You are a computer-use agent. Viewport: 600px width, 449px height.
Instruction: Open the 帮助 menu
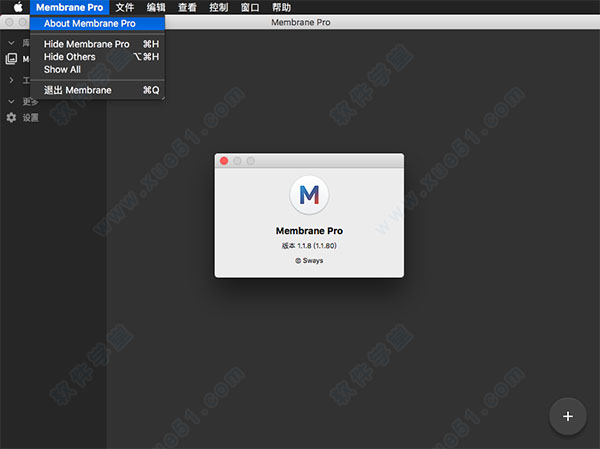point(281,7)
